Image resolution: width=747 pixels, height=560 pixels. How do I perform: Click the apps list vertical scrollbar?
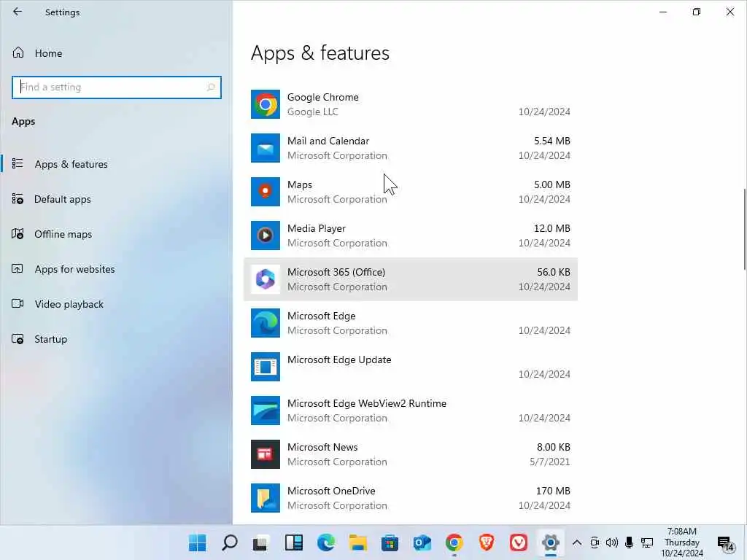coord(744,229)
